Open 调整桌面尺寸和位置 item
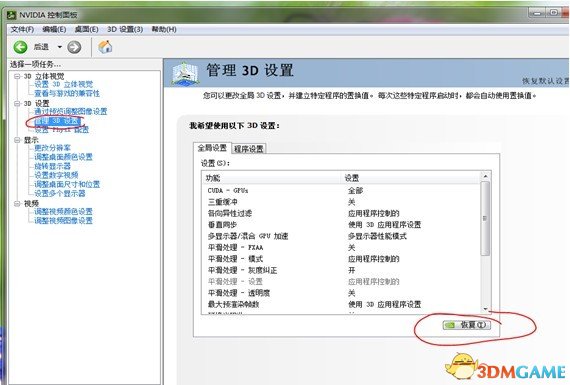Viewport: 570px width, 385px height. click(67, 184)
